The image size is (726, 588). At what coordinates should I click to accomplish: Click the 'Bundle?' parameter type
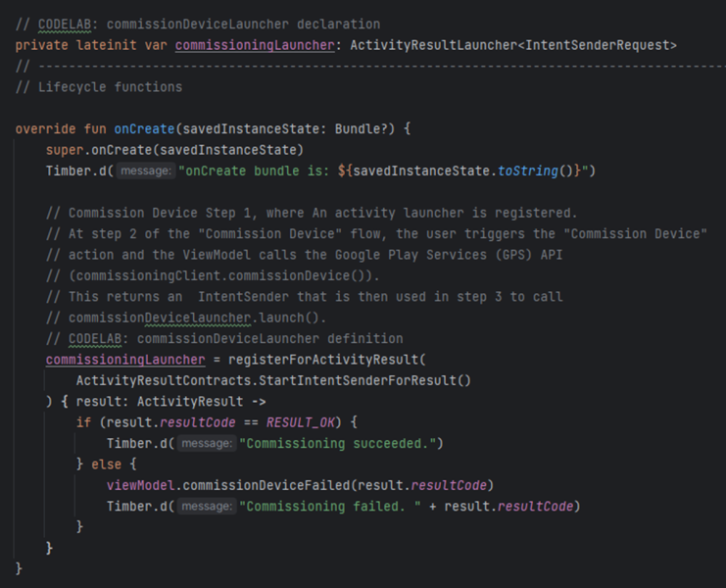(362, 128)
